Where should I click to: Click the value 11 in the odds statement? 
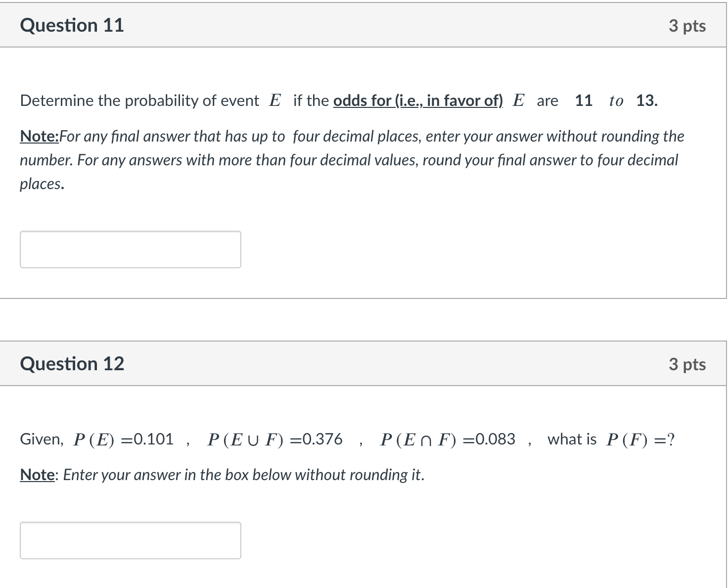[x=584, y=100]
